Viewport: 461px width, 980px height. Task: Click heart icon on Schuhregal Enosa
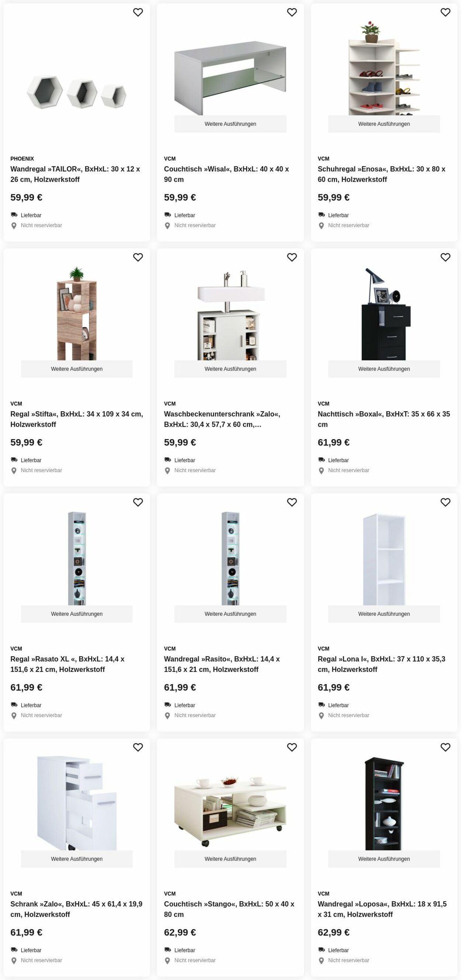(446, 13)
